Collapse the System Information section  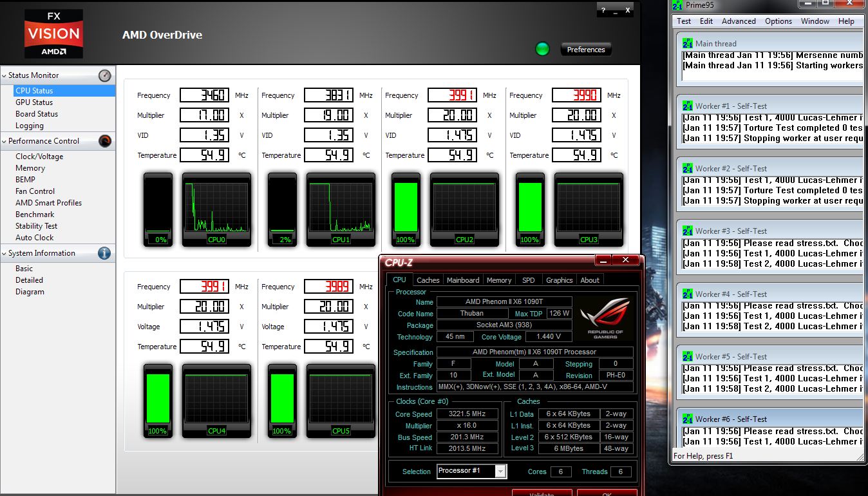(5, 253)
